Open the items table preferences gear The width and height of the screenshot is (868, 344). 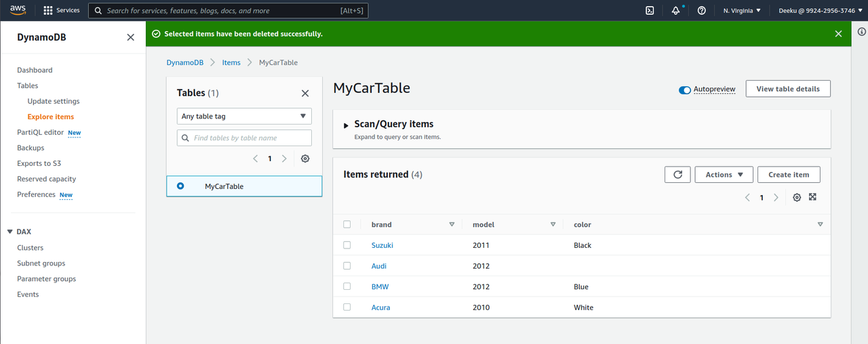point(797,198)
